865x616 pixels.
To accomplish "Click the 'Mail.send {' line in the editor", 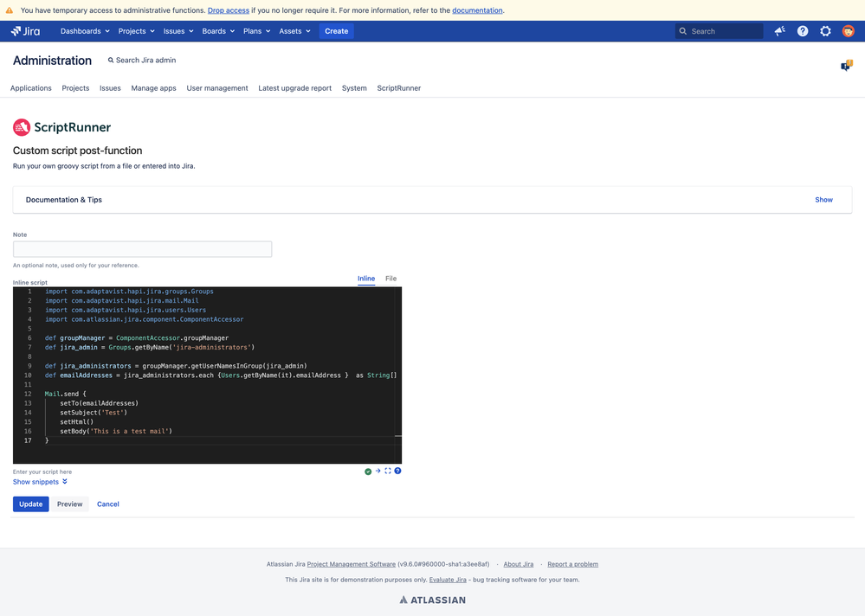I will [65, 394].
